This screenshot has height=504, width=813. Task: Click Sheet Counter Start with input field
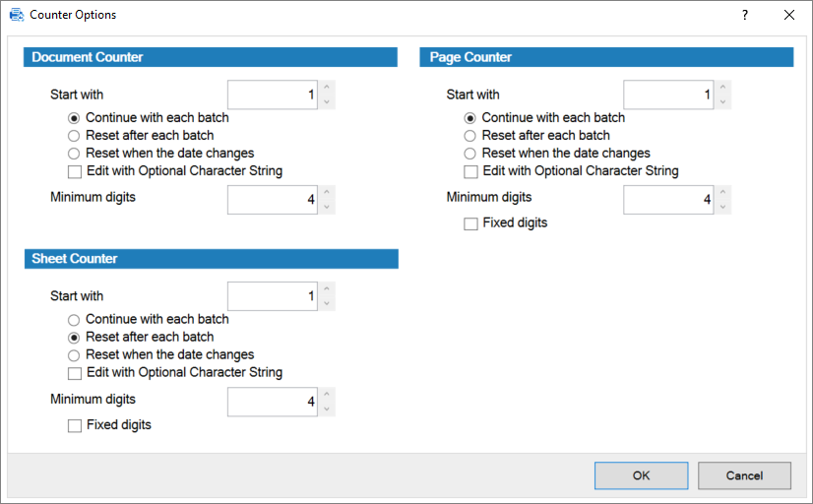[x=273, y=296]
